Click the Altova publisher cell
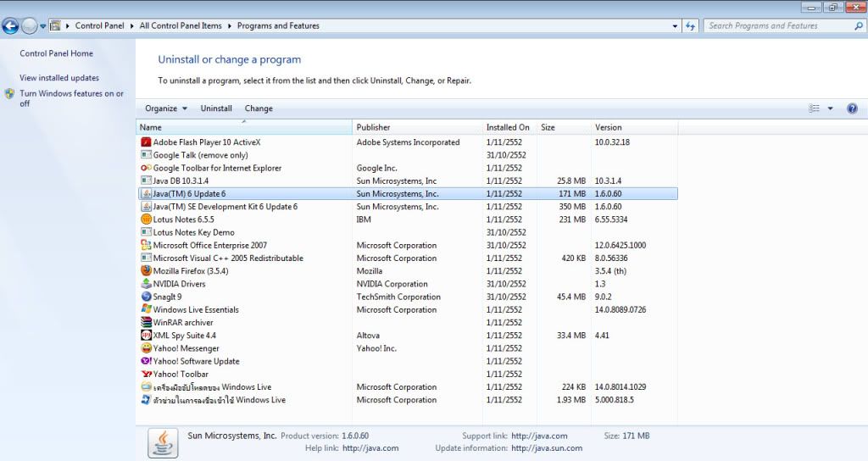The height and width of the screenshot is (461, 868). 368,336
